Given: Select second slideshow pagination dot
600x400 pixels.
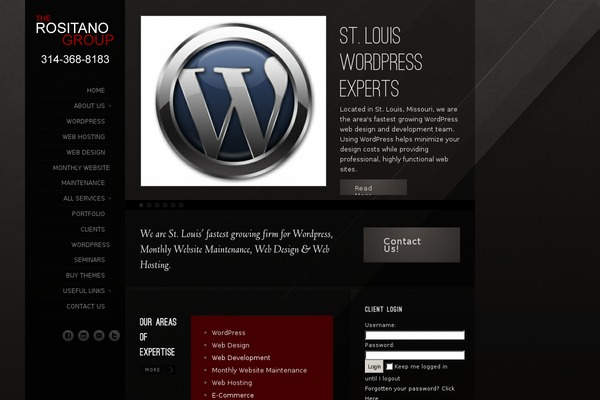Looking at the screenshot, I should [x=149, y=205].
